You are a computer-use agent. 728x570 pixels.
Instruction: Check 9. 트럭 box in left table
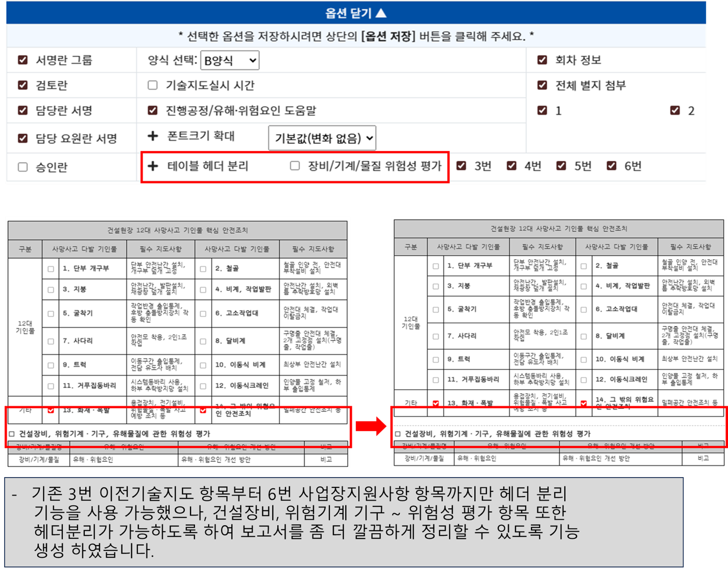tap(51, 365)
